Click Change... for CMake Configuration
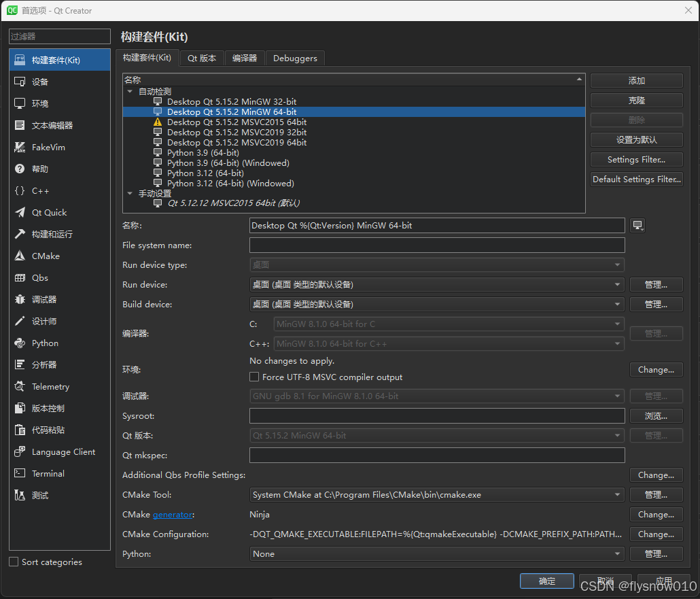This screenshot has height=599, width=700. point(657,534)
